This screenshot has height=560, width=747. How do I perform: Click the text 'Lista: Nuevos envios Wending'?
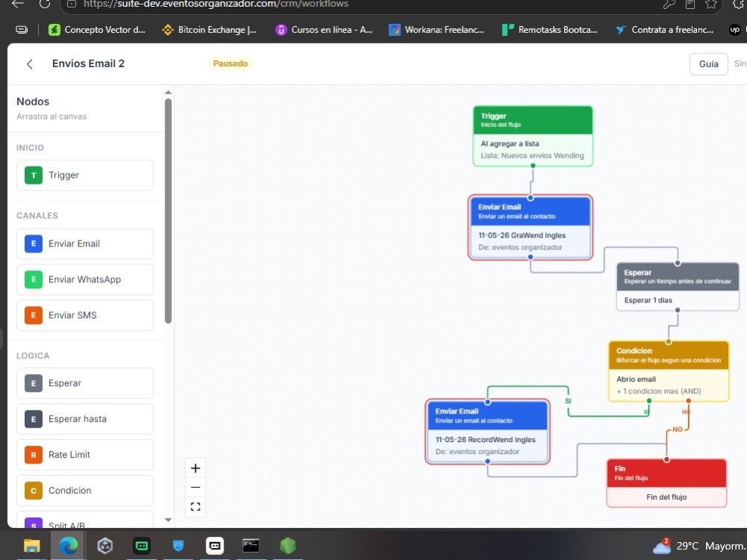tap(532, 156)
